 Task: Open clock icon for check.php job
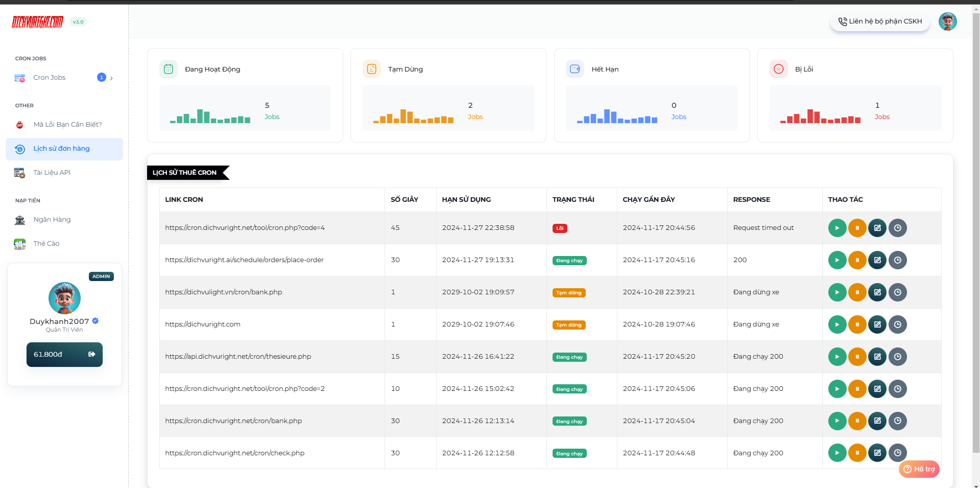point(897,453)
